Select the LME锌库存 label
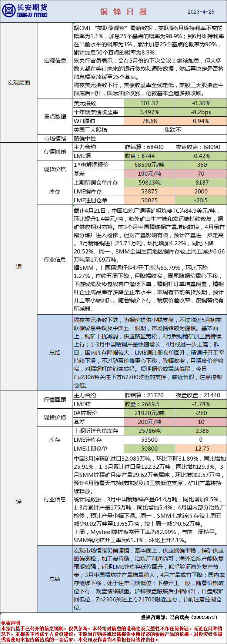The height and width of the screenshot is (644, 227). pos(99,439)
